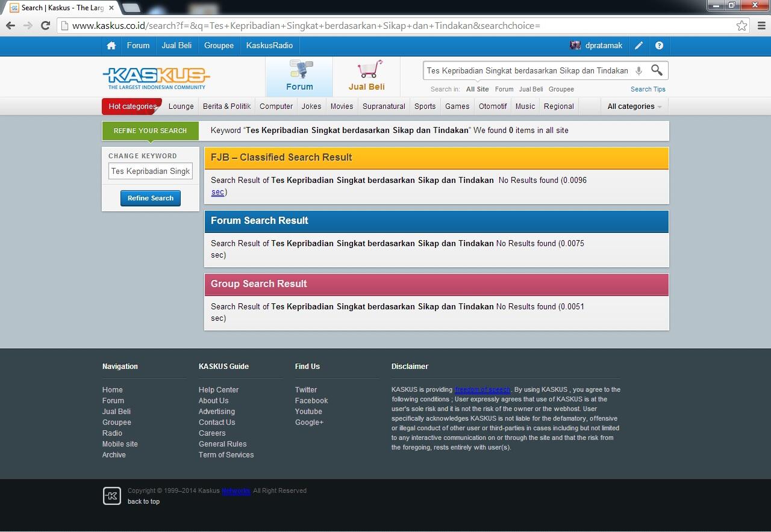The height and width of the screenshot is (532, 771).
Task: Open Groupee in top blue bar
Action: [x=219, y=46]
